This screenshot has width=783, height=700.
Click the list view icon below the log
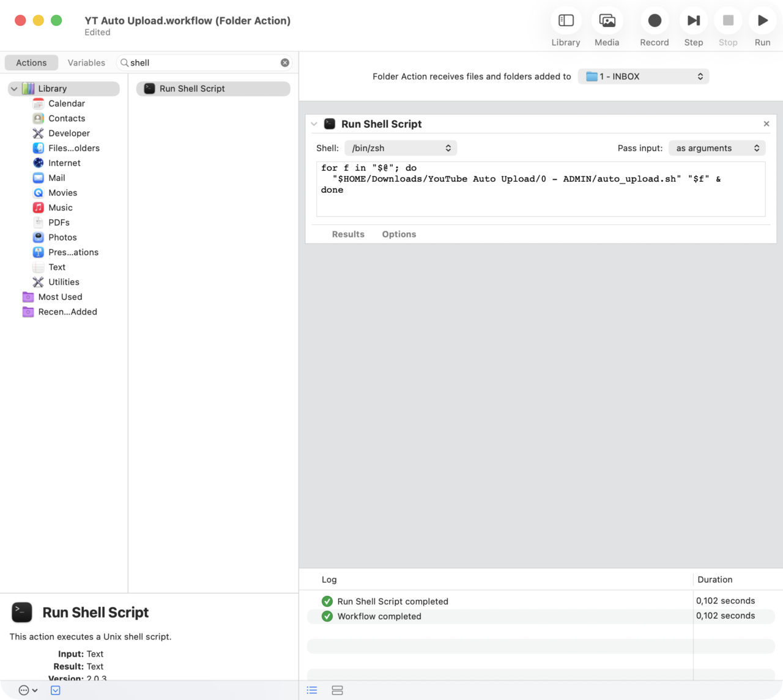pyautogui.click(x=312, y=690)
